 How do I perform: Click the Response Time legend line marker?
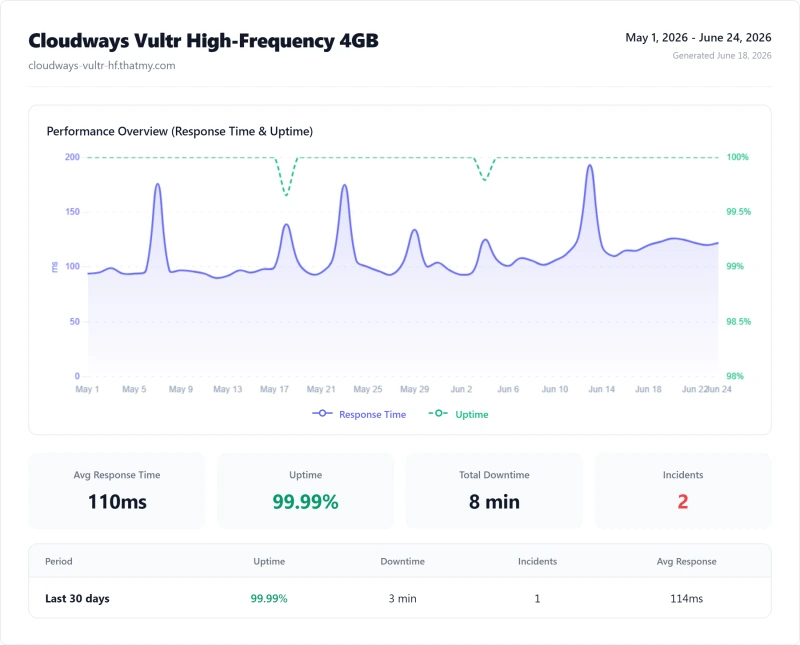[322, 413]
